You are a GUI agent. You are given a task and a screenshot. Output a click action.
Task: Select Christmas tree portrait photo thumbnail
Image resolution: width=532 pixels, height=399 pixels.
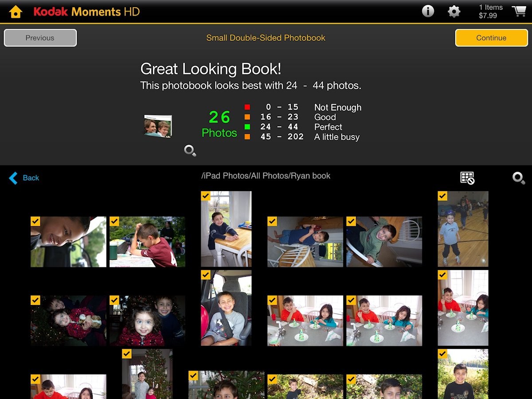pyautogui.click(x=147, y=374)
